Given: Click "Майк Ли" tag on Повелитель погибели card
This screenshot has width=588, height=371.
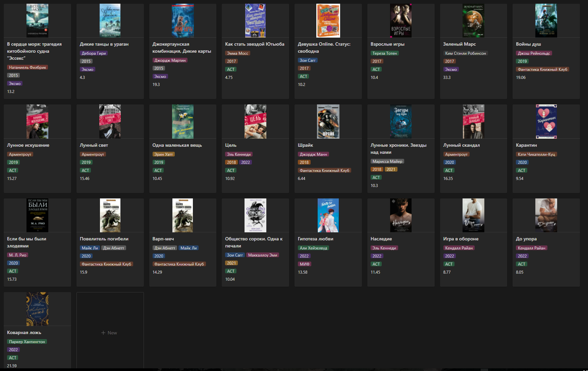Looking at the screenshot, I should coord(90,248).
